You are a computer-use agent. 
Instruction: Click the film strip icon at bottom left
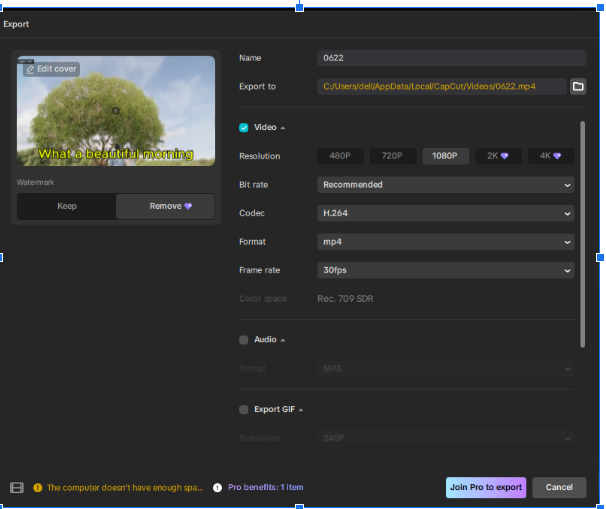[x=16, y=488]
